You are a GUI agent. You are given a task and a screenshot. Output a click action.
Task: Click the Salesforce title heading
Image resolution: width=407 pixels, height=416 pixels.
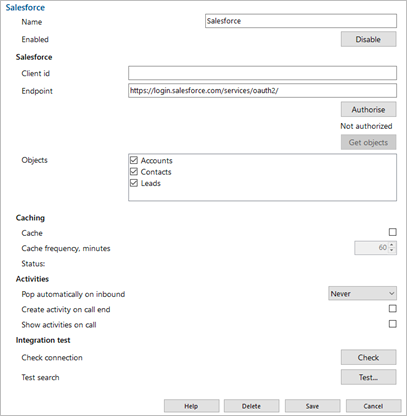tap(25, 7)
